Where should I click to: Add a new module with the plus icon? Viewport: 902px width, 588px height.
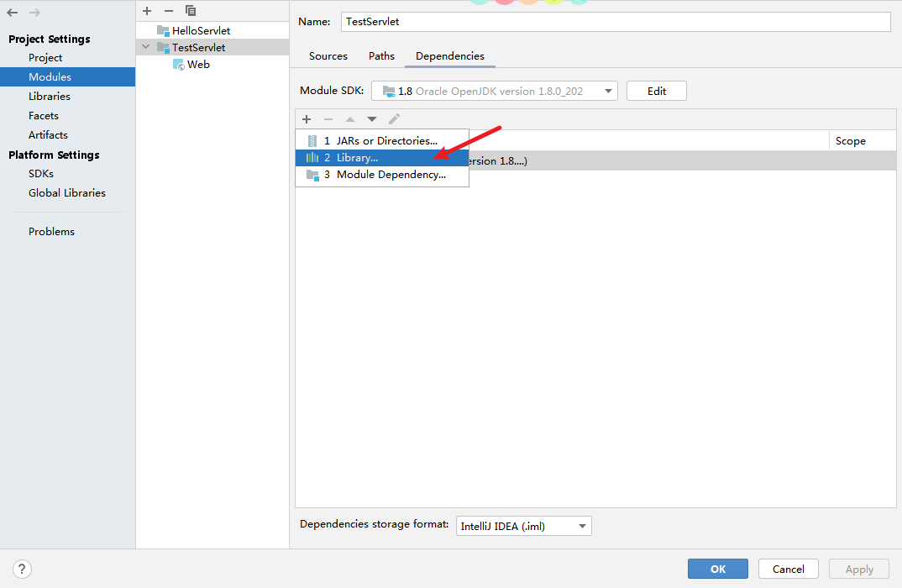147,11
